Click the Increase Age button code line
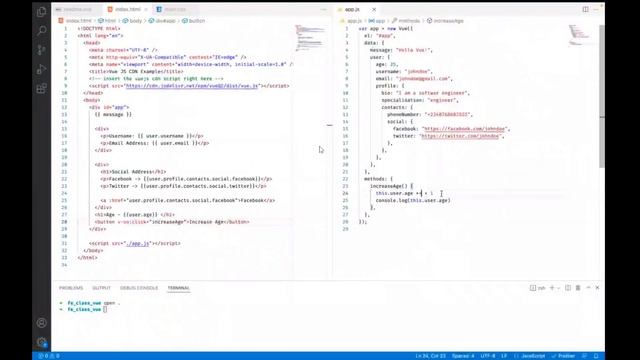 coord(172,222)
